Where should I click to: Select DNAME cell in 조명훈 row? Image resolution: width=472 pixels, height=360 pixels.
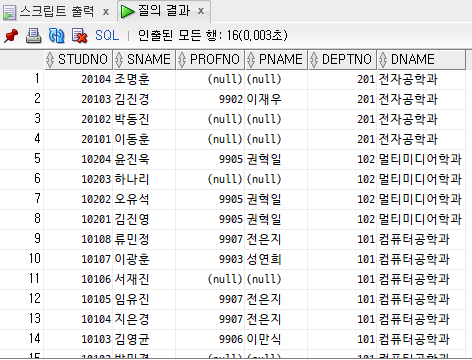point(421,79)
